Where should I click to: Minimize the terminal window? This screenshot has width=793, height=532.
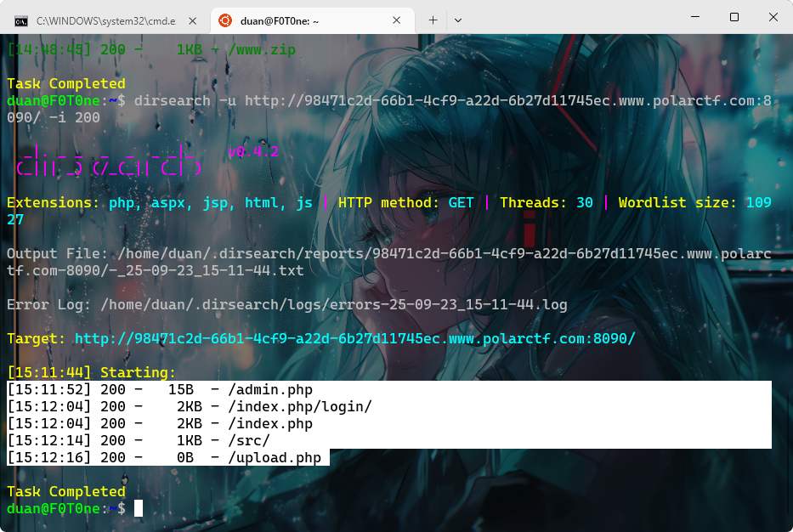[695, 17]
